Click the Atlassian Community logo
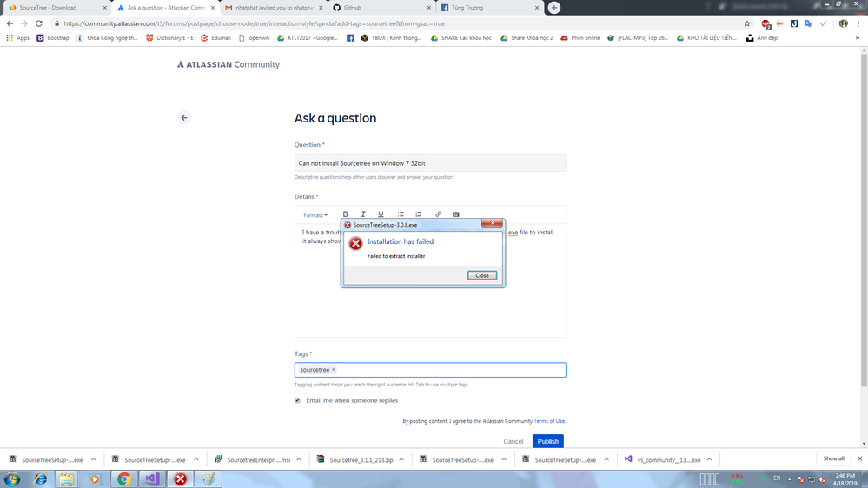Viewport: 868px width, 488px height. click(228, 65)
